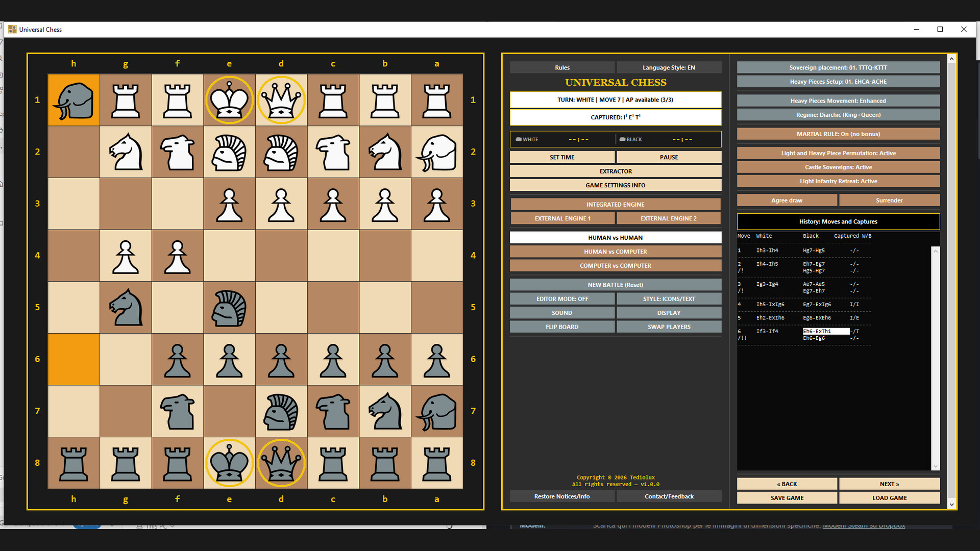Click the FLIP BOARD button
The image size is (980, 551).
[x=562, y=327]
